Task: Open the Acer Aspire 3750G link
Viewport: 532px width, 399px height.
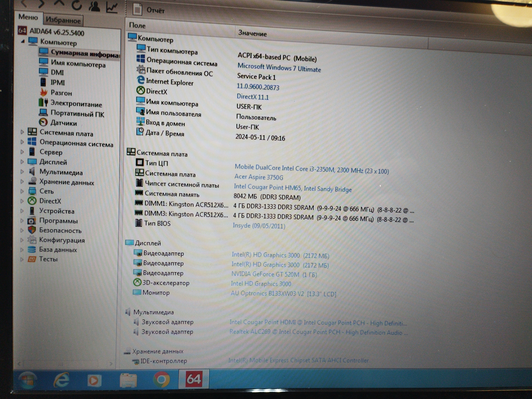Action: click(x=259, y=177)
